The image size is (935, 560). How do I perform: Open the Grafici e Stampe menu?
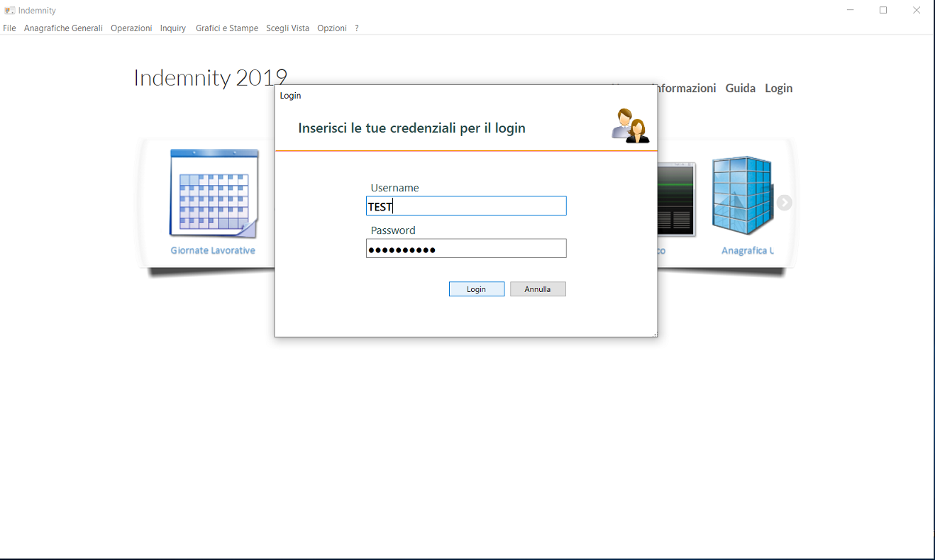[227, 28]
